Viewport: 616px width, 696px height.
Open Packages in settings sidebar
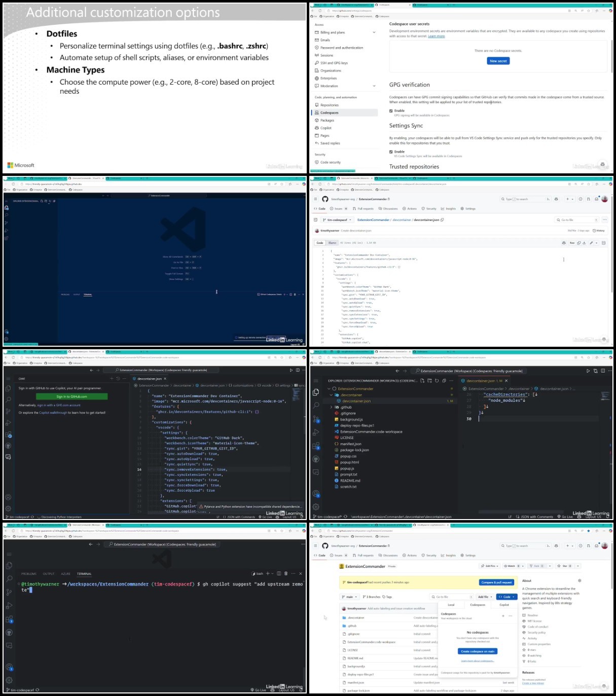point(328,120)
